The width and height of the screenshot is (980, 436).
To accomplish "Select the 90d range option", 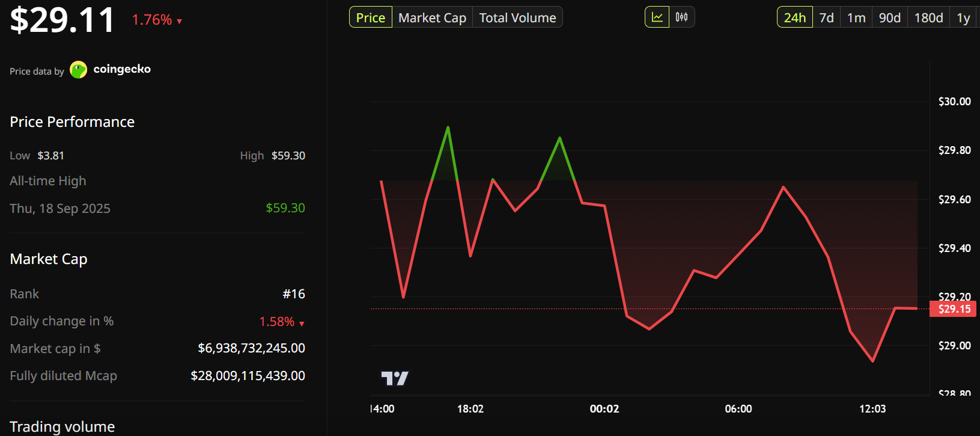I will coord(889,17).
